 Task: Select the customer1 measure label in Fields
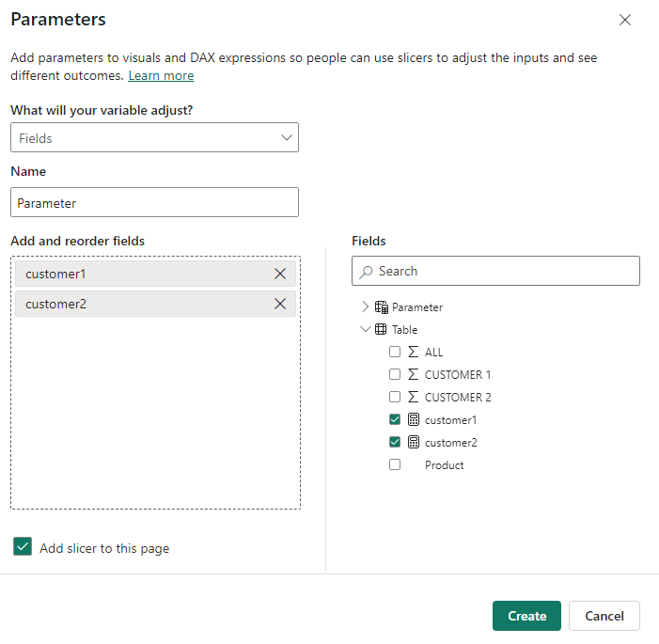coord(450,420)
